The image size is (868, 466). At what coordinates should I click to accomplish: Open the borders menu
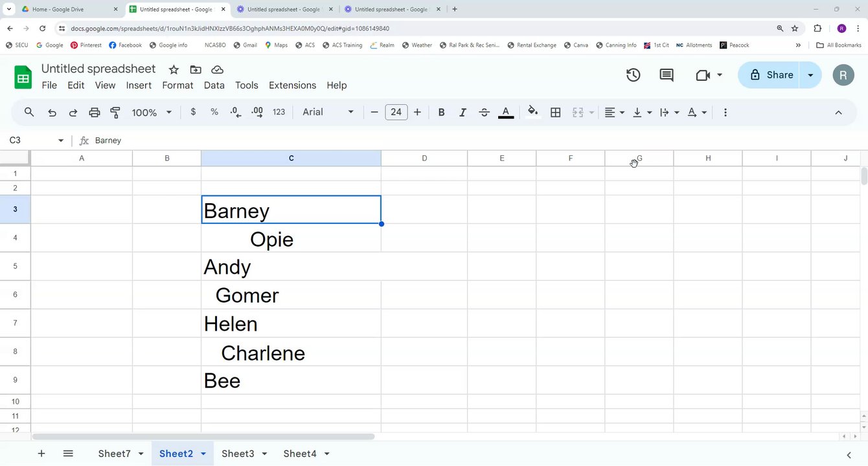point(556,113)
